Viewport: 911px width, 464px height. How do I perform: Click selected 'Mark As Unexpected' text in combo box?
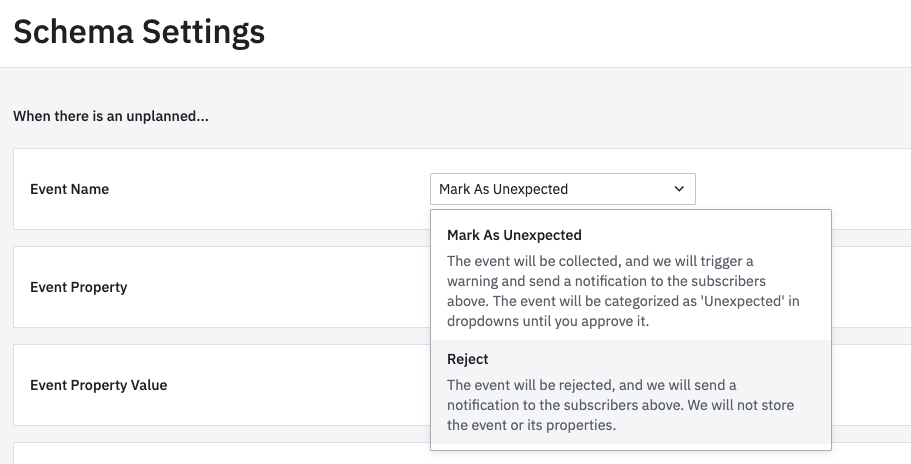coord(503,189)
